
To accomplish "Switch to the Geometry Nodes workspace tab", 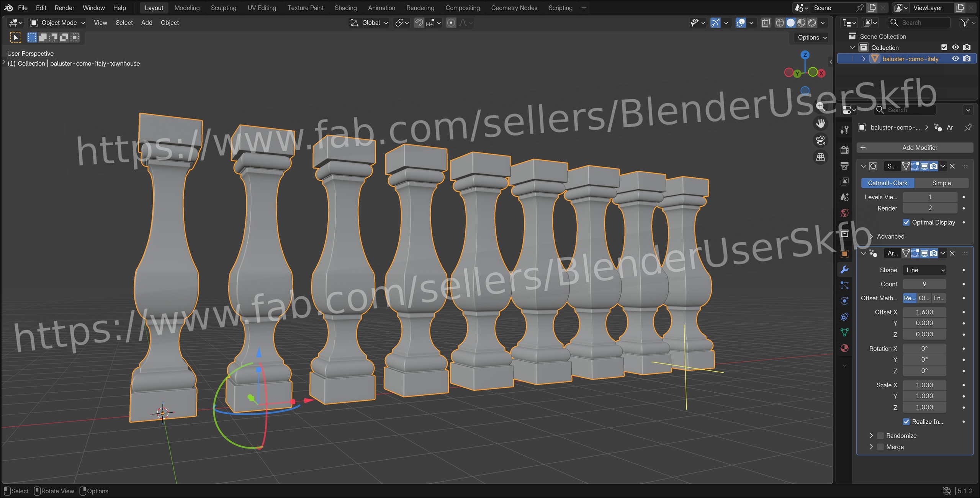I will pyautogui.click(x=514, y=8).
